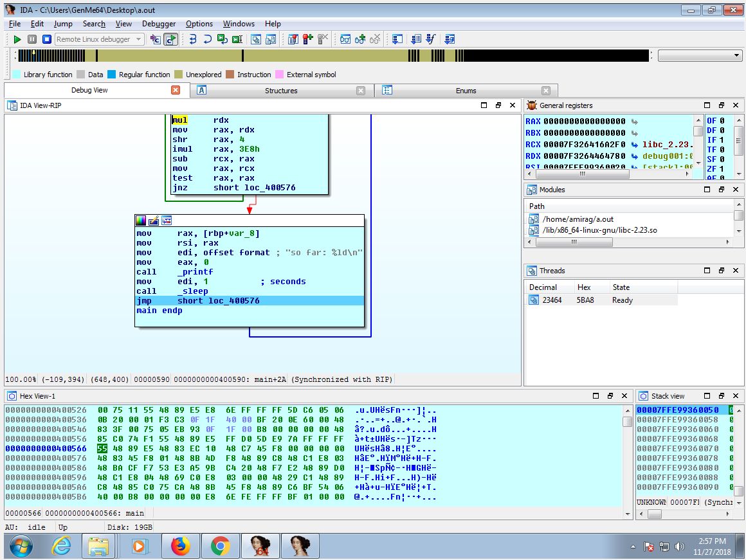
Task: Open the Search menu
Action: point(94,24)
